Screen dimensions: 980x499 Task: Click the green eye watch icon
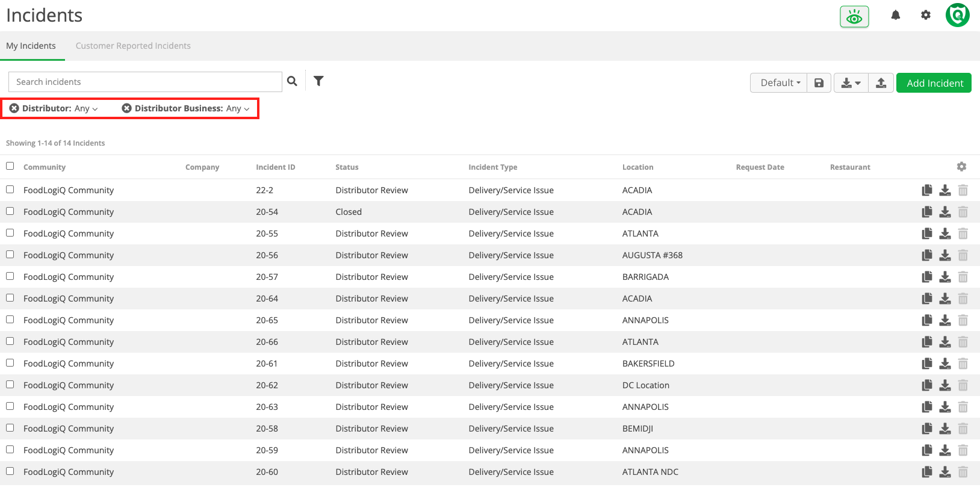tap(854, 17)
